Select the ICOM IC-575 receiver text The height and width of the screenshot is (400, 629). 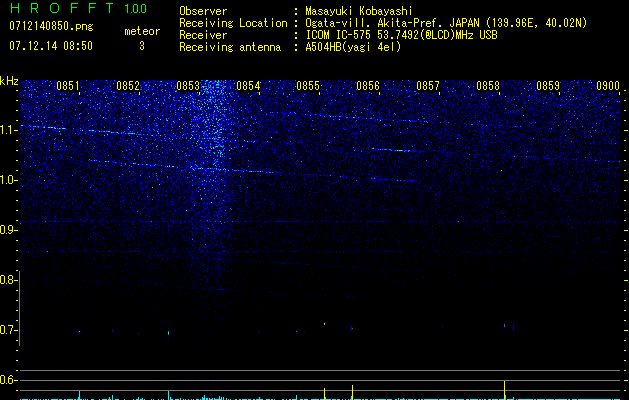(401, 35)
